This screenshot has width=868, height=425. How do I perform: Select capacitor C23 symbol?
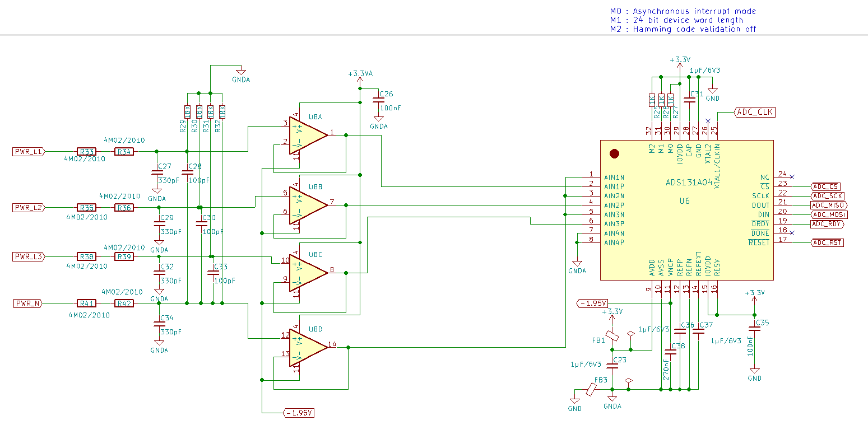click(612, 366)
